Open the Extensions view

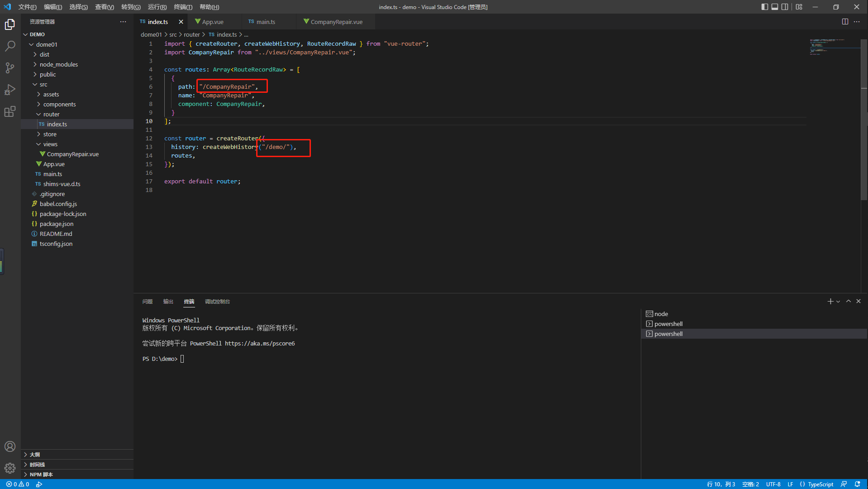coord(10,111)
